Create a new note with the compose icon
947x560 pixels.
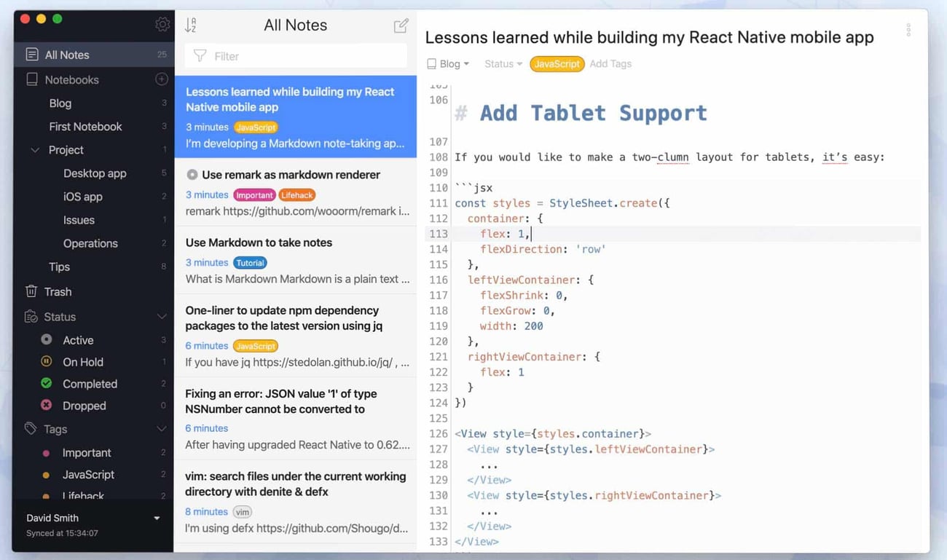tap(401, 24)
